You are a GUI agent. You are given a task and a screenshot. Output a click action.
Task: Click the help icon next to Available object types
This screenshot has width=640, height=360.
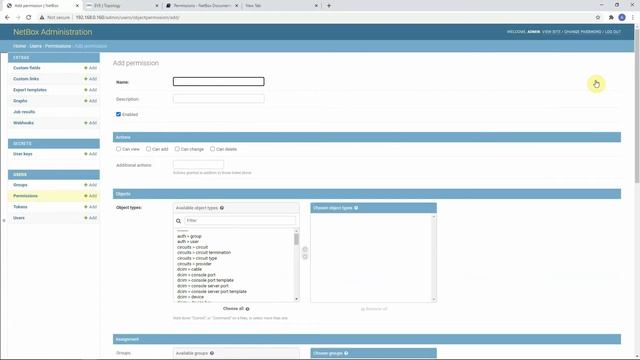pyautogui.click(x=222, y=208)
